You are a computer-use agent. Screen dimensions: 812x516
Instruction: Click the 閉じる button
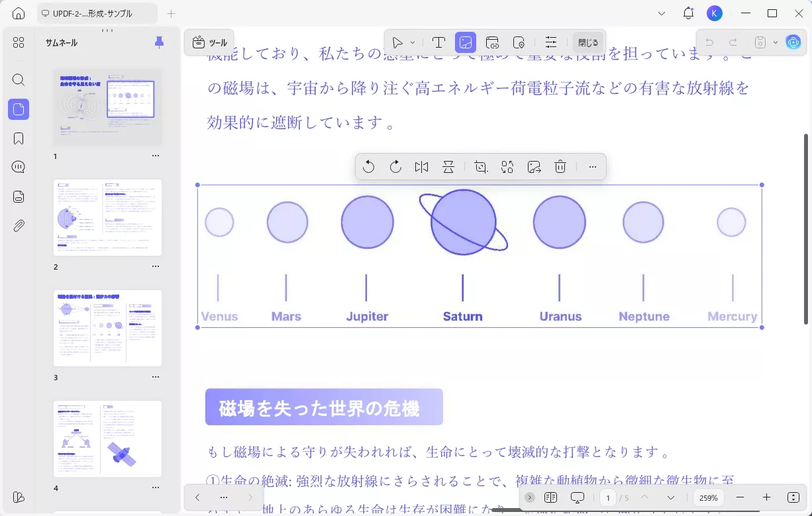click(x=587, y=42)
